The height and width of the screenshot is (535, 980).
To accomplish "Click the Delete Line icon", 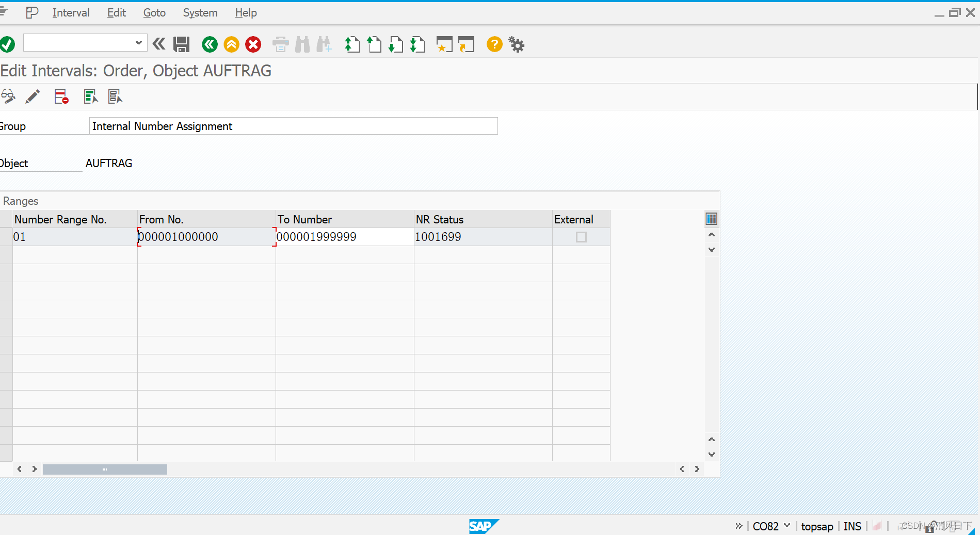I will click(x=61, y=96).
